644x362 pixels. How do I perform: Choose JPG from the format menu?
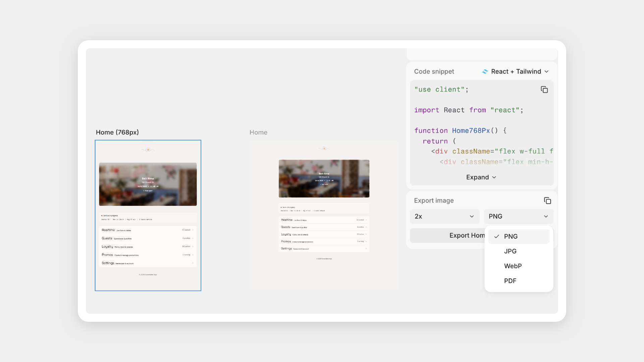(x=519, y=251)
